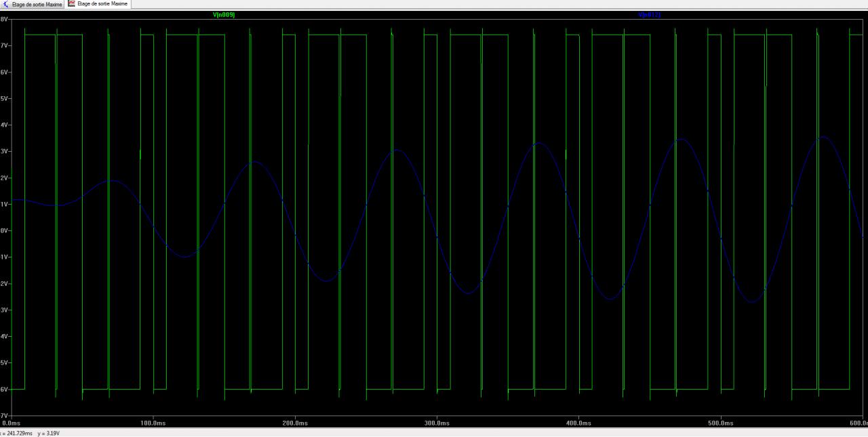Click the y = 3.19V readout in status bar

coord(48,433)
